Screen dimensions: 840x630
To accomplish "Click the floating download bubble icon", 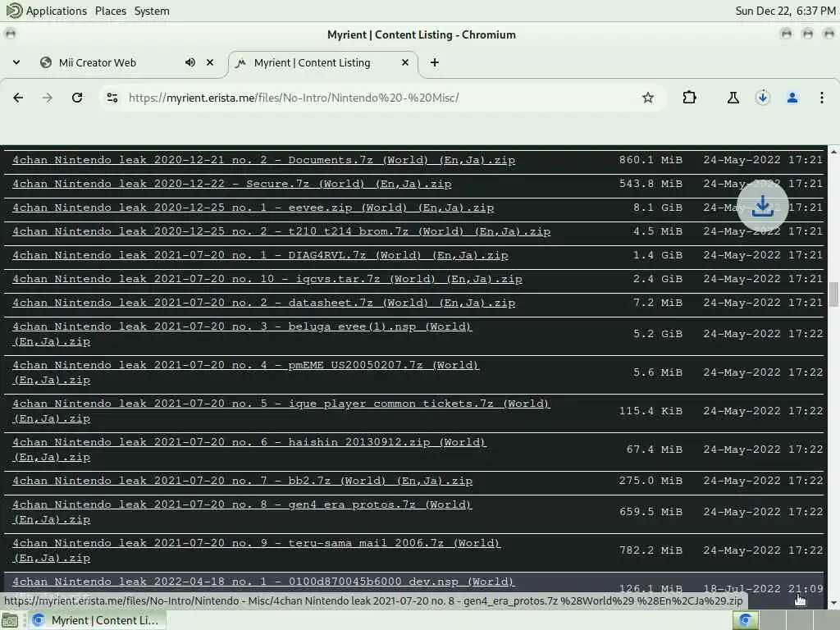I will 762,206.
